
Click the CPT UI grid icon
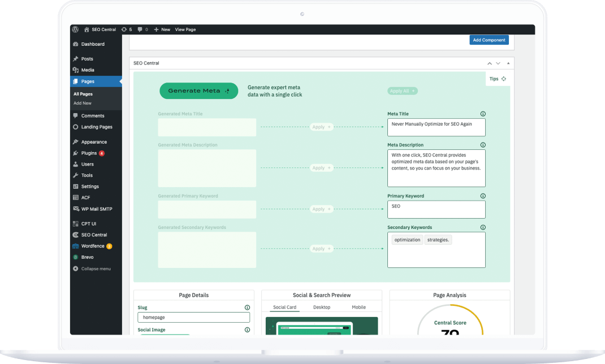click(x=76, y=224)
